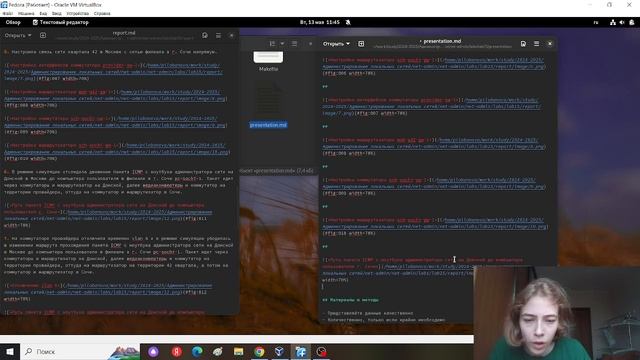Viewport: 640px width, 360px height.
Task: Switch keyboard layout via ru indicator
Action: 596,22
